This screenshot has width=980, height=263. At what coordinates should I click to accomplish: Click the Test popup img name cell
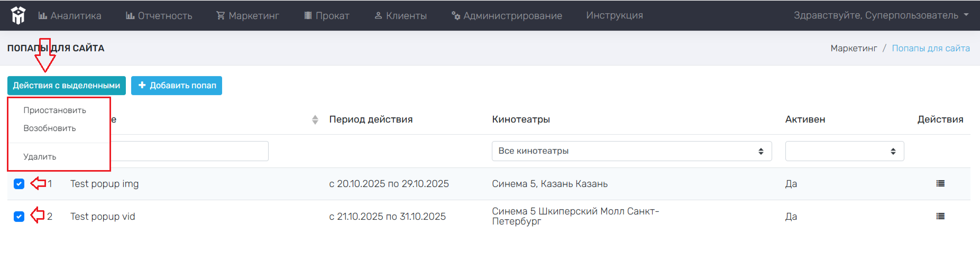click(105, 184)
